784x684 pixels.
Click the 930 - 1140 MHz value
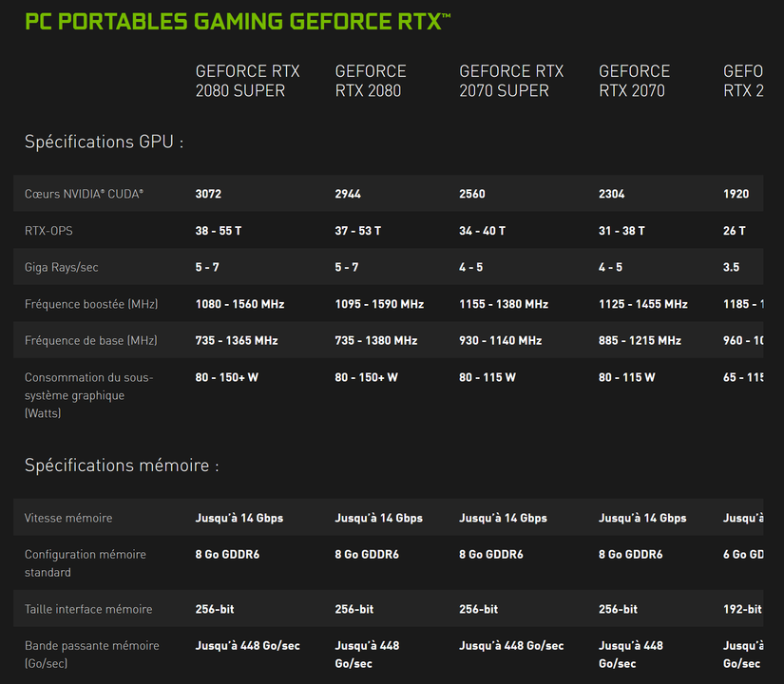pyautogui.click(x=501, y=340)
